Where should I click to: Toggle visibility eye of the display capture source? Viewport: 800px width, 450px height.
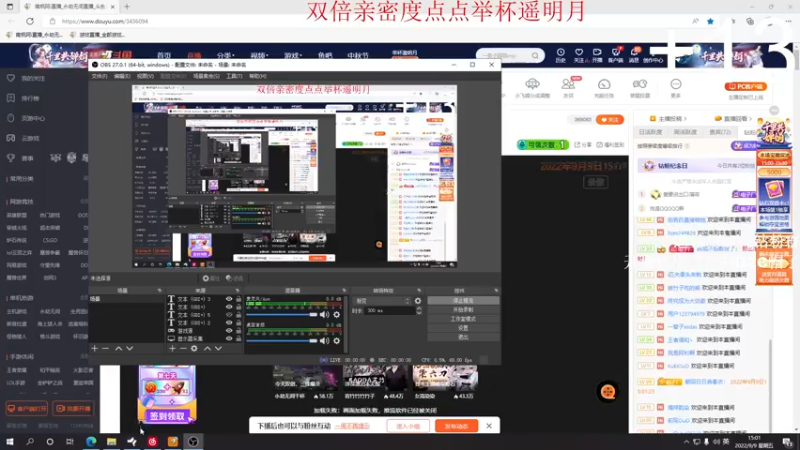(x=229, y=338)
